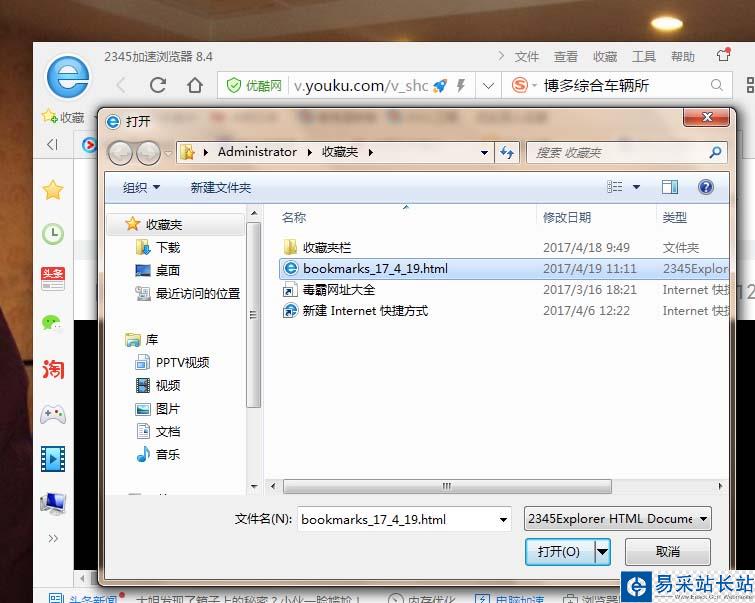Viewport: 755px width, 603px height.
Task: Open the 查看 menu in the browser
Action: [x=565, y=57]
